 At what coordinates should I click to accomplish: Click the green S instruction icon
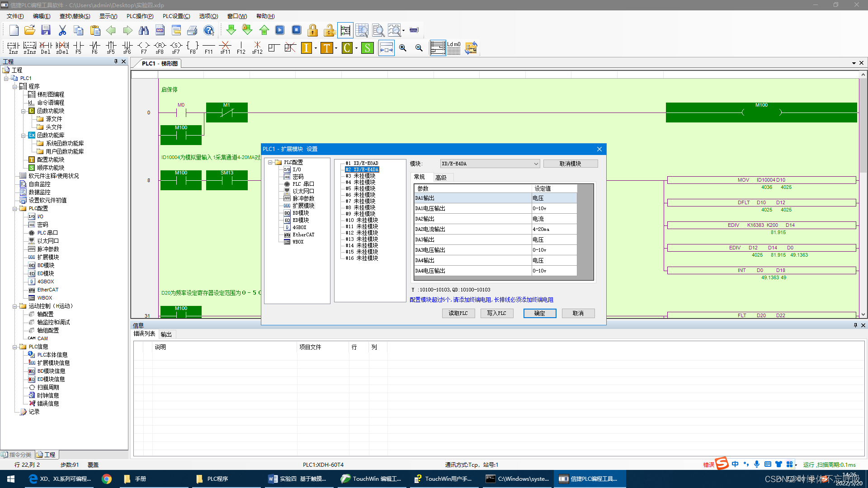367,48
